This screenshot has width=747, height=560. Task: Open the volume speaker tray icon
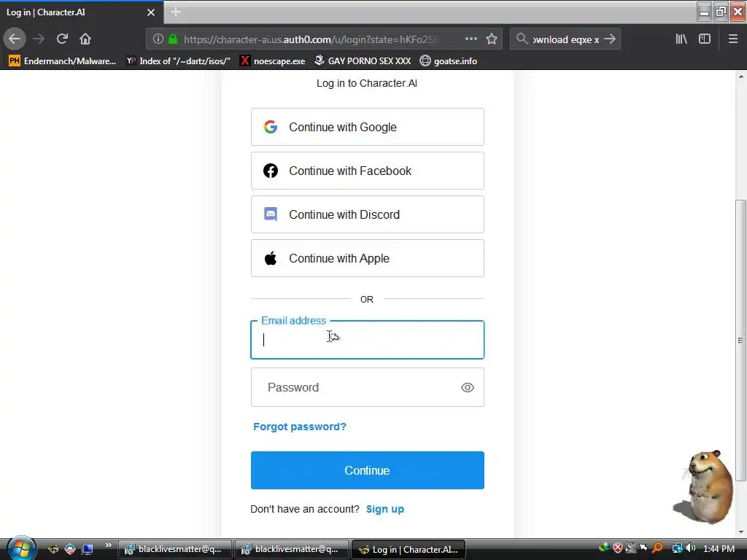coord(690,548)
